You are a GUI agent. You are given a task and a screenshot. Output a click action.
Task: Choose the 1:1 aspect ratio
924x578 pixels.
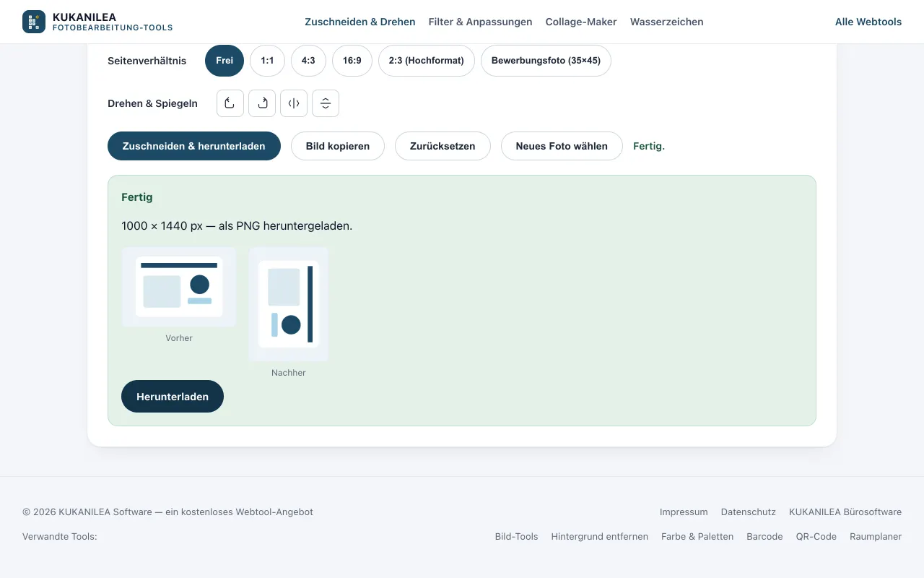pos(267,61)
